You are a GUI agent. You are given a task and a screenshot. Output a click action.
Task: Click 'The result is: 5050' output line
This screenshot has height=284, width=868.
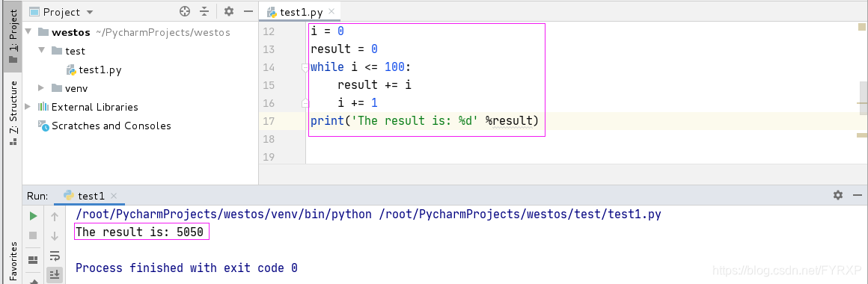click(139, 232)
